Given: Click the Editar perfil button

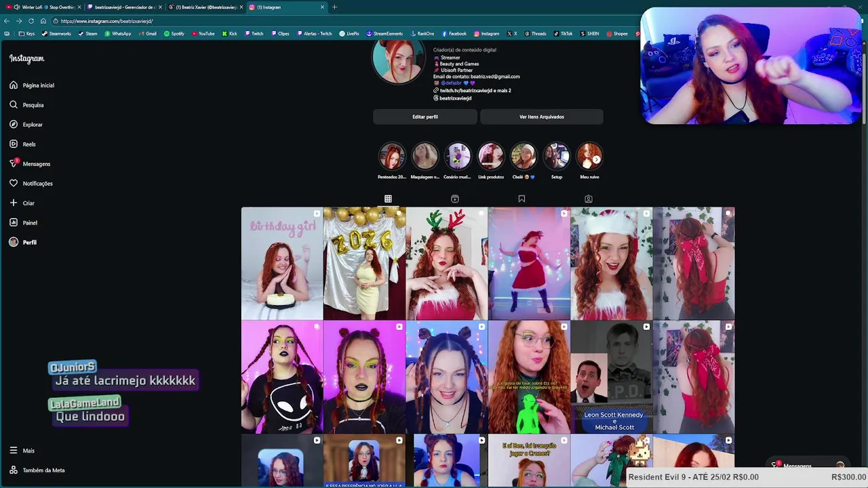Looking at the screenshot, I should coord(425,117).
